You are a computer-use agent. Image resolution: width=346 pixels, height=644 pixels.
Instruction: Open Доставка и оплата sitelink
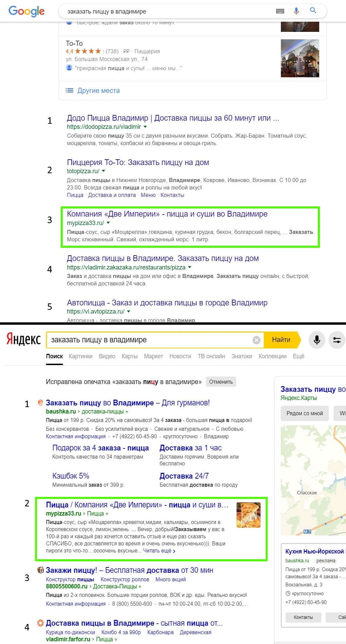(112, 195)
